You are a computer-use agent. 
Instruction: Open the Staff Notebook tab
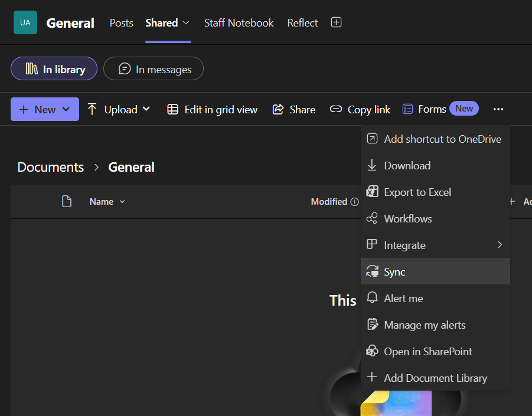pos(239,22)
